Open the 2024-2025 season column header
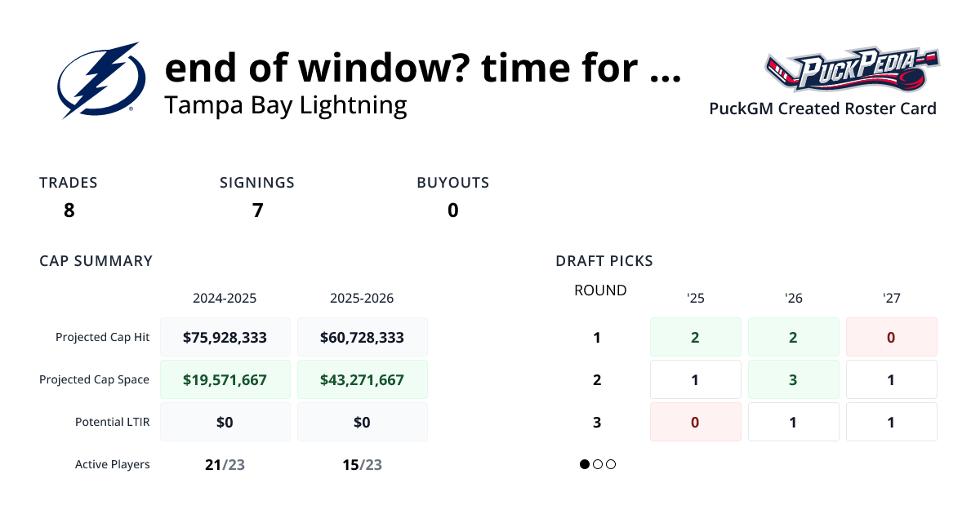This screenshot has width=980, height=514. (225, 298)
